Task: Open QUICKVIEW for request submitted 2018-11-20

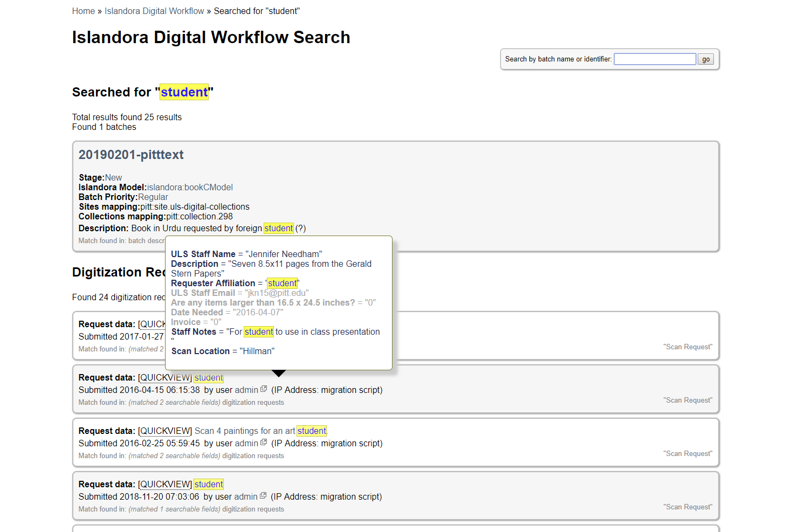Action: click(x=165, y=484)
